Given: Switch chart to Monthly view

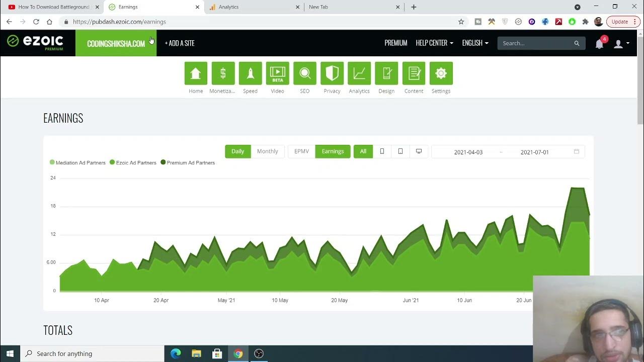Looking at the screenshot, I should point(267,151).
